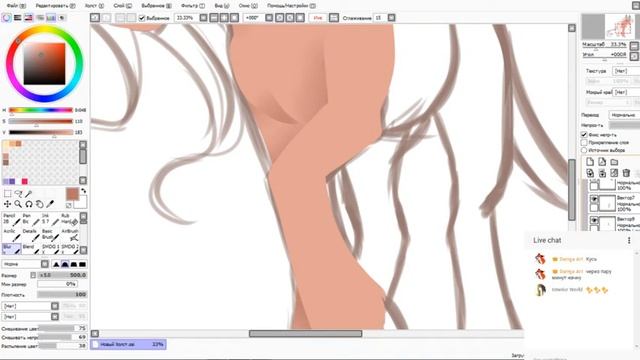This screenshot has width=640, height=360.
Task: Show the swatches panel icon
Action: 51,18
